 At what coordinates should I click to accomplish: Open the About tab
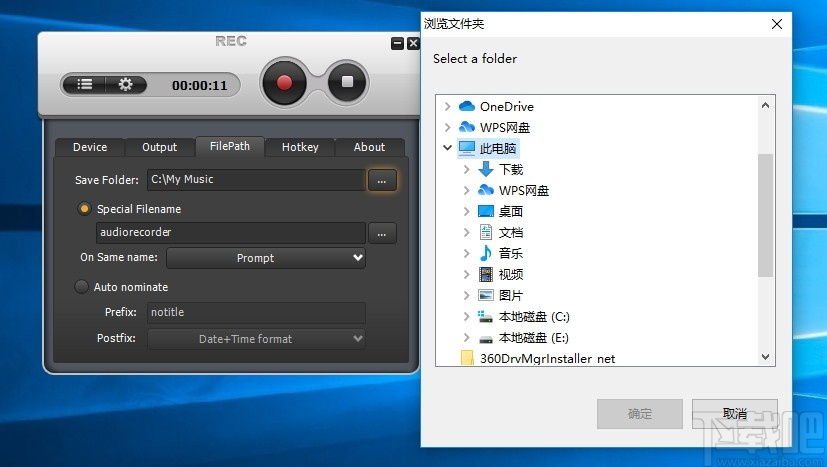tap(369, 147)
